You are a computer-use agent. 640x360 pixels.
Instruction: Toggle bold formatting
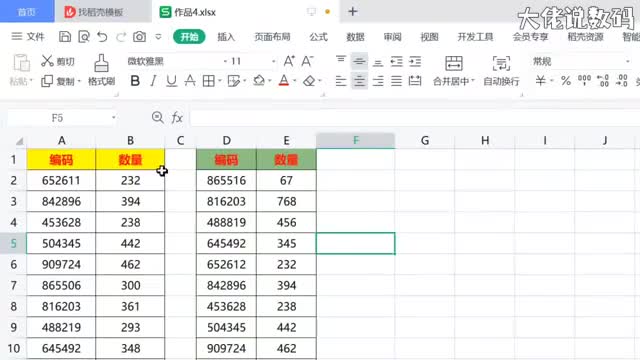(x=135, y=81)
